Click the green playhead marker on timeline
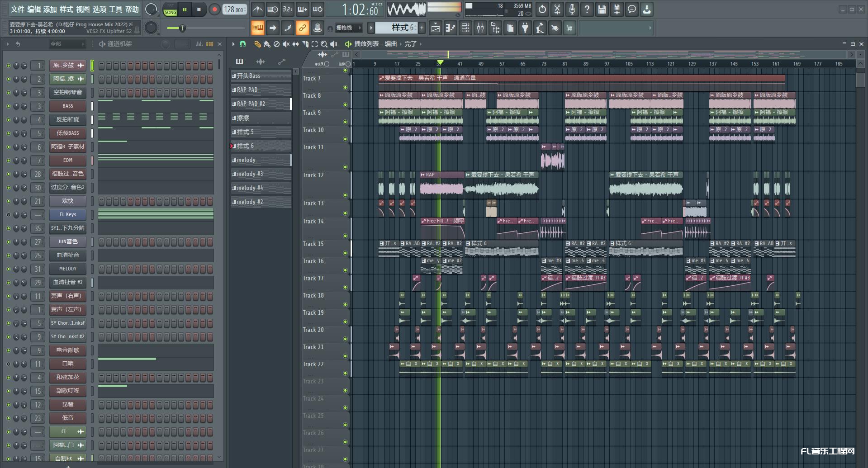 (x=440, y=63)
